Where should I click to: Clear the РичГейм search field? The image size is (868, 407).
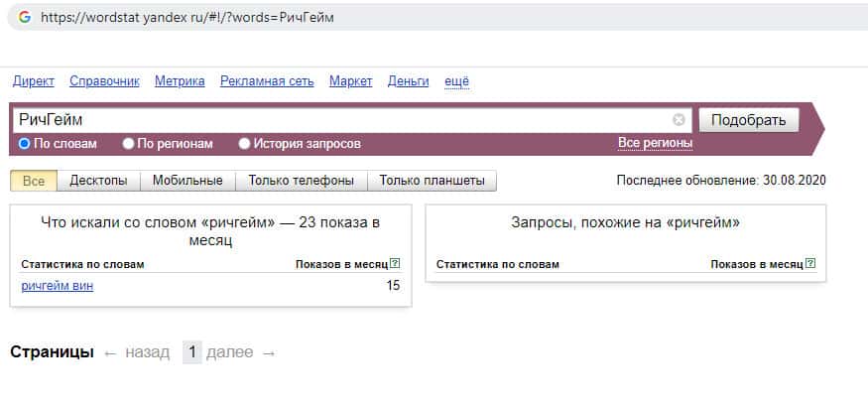tap(679, 120)
